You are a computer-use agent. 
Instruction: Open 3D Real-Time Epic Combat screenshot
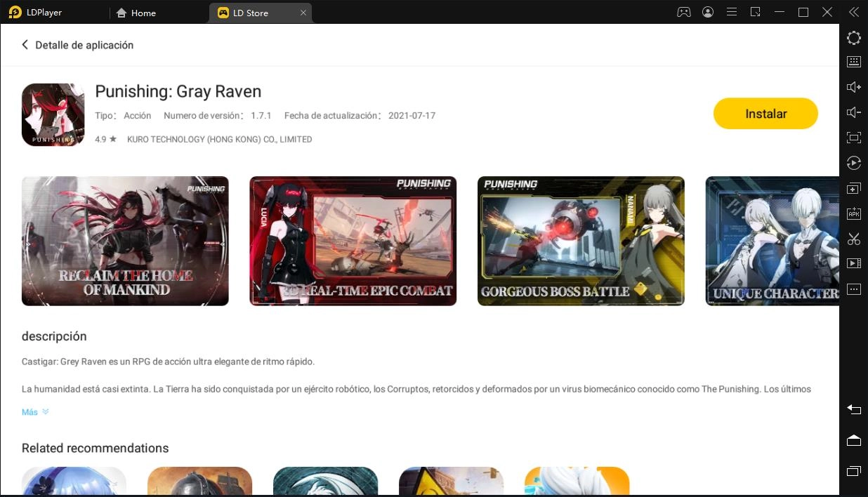pyautogui.click(x=353, y=241)
